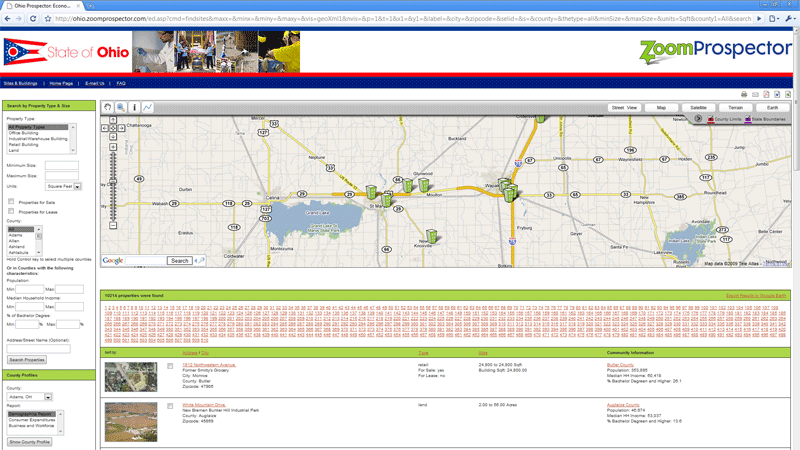Click the Search Properties button
This screenshot has width=800, height=450.
point(27,360)
